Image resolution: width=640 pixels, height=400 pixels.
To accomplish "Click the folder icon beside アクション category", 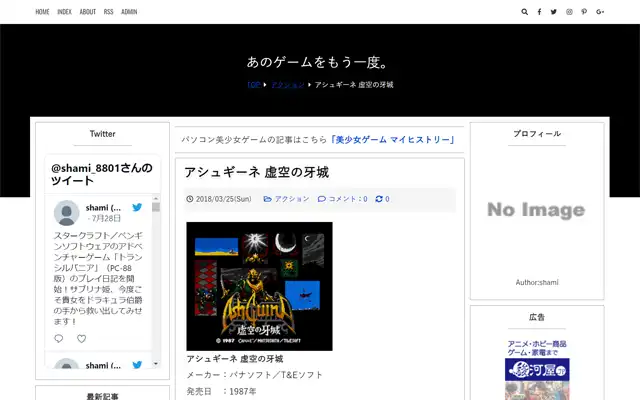I will coord(267,199).
